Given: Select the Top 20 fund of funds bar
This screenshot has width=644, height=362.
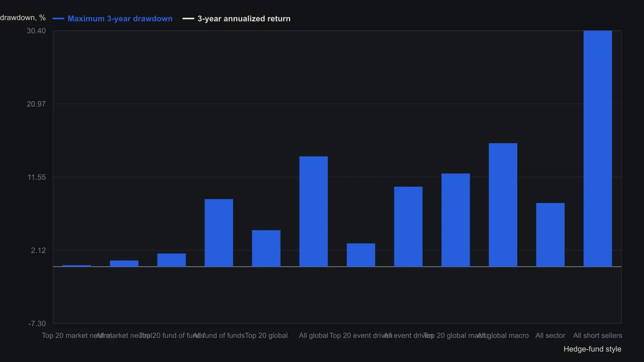Looking at the screenshot, I should coord(171,260).
